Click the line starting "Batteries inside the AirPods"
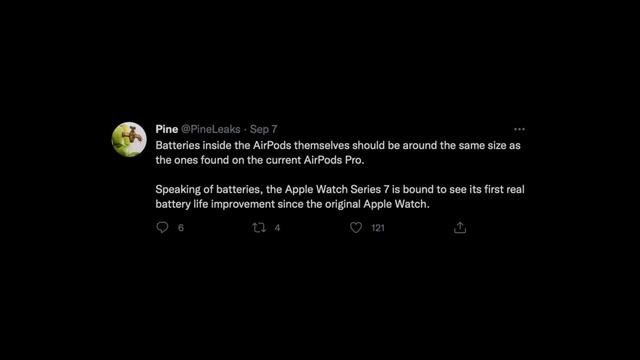Screen dimensions: 640x360 [x=338, y=145]
